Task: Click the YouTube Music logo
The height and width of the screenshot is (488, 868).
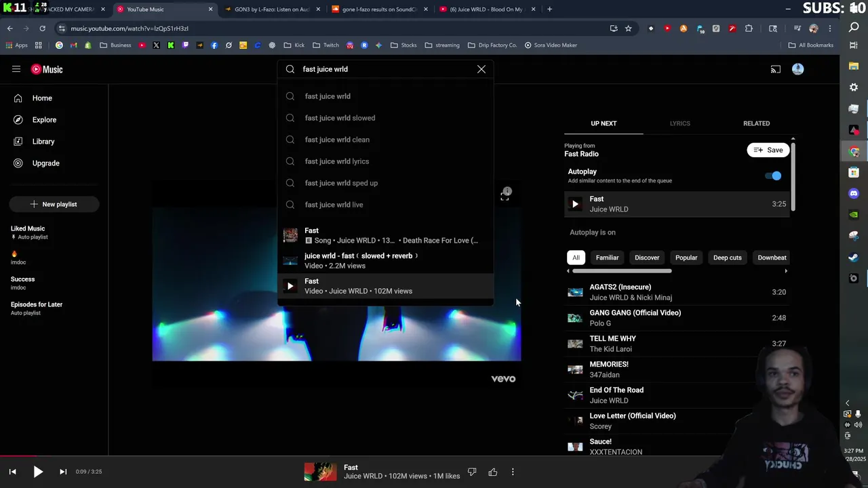Action: coord(47,69)
